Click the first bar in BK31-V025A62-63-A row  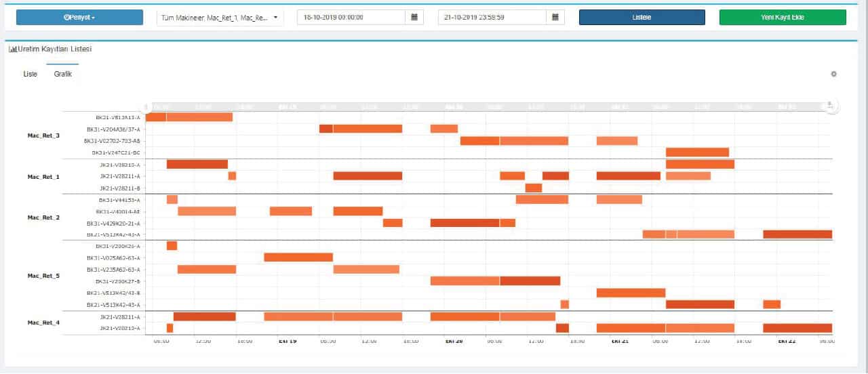pos(298,257)
